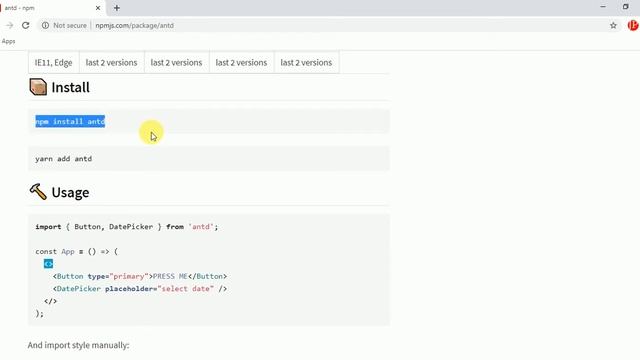Viewport: 640px width, 360px height.
Task: Click the DatePicker placeholder code line
Action: click(140, 289)
